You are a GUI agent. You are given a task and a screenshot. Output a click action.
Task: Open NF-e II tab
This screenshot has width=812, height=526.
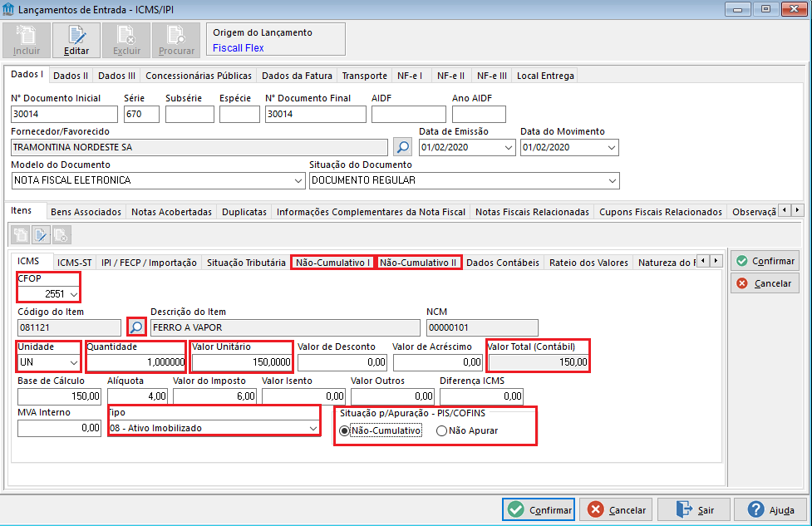[x=450, y=76]
